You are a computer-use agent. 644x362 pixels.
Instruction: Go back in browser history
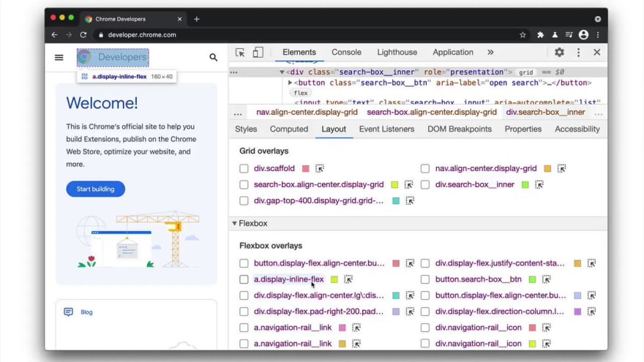(55, 35)
